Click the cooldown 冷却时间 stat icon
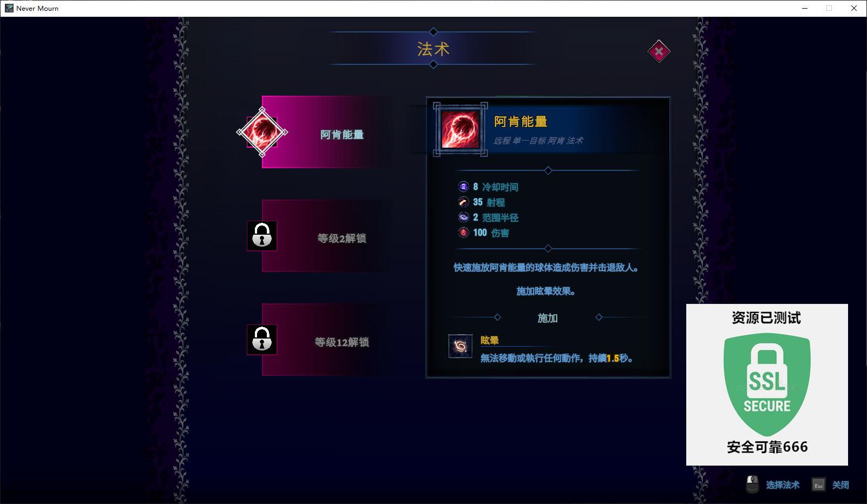The height and width of the screenshot is (504, 867). point(463,187)
